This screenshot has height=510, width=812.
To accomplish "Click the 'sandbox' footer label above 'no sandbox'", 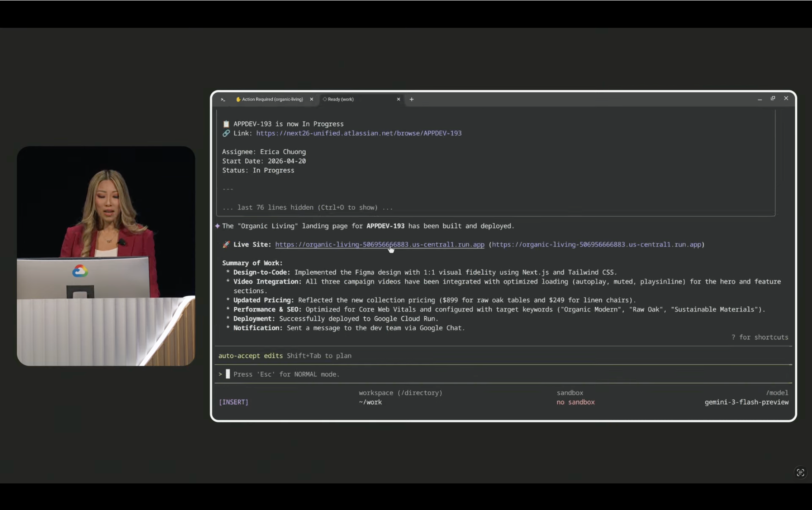I will point(570,393).
